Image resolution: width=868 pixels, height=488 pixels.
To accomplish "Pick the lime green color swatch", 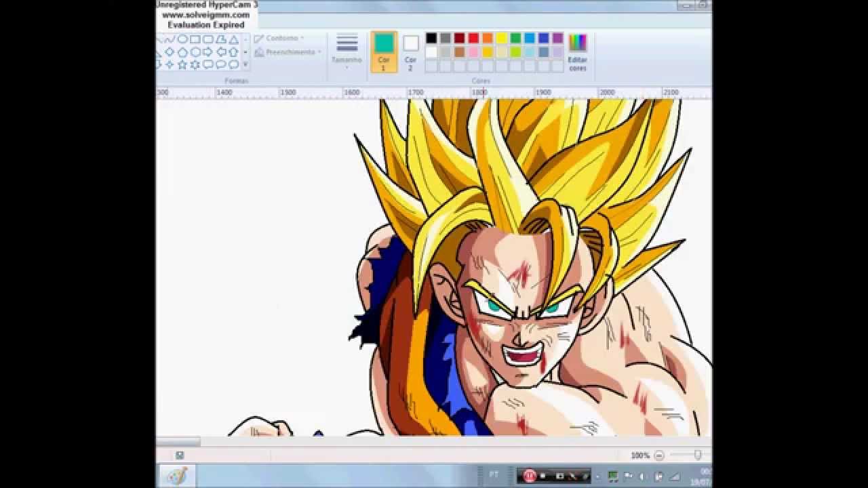I will (516, 52).
